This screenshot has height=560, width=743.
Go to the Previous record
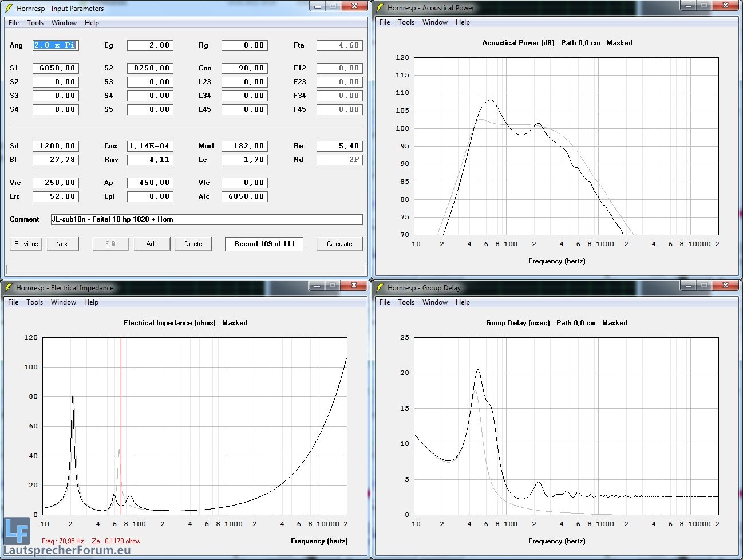pos(26,244)
